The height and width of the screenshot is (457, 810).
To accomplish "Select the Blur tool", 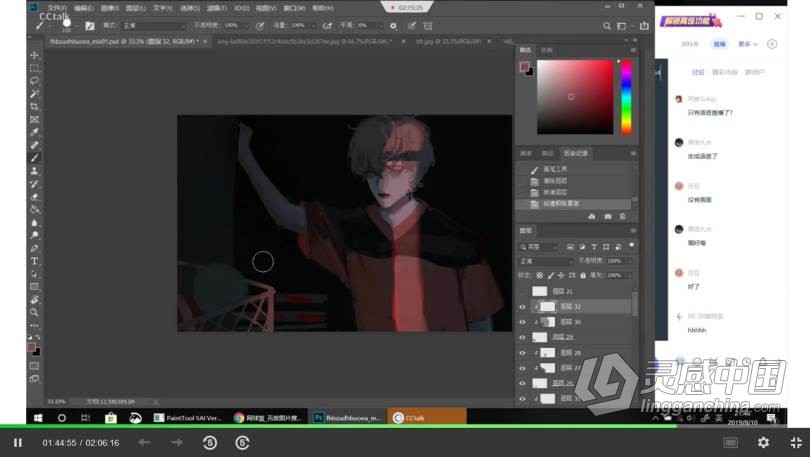I will 35,223.
